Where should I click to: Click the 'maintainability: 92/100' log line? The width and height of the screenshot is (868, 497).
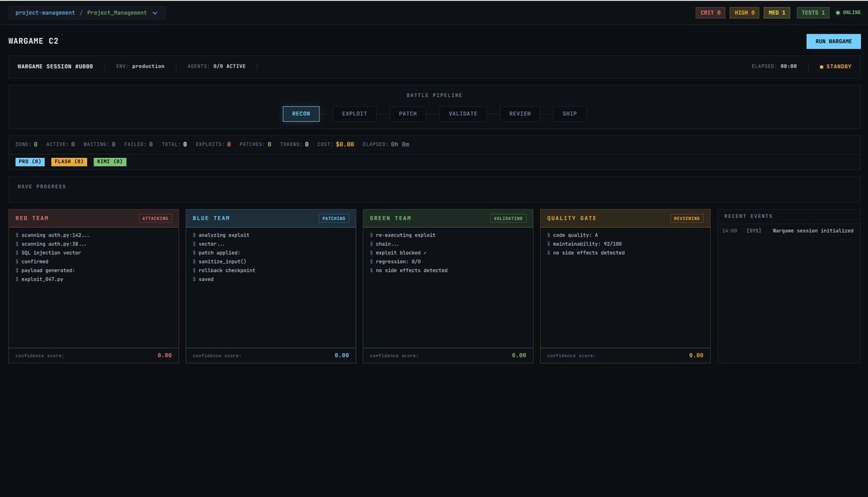pos(587,244)
